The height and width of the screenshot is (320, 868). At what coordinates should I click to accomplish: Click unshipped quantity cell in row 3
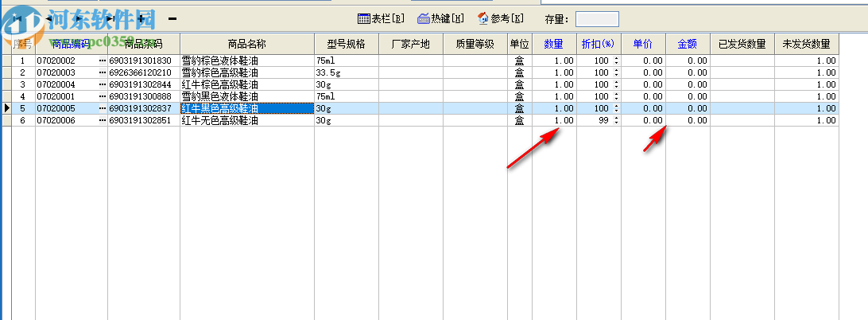coord(807,85)
